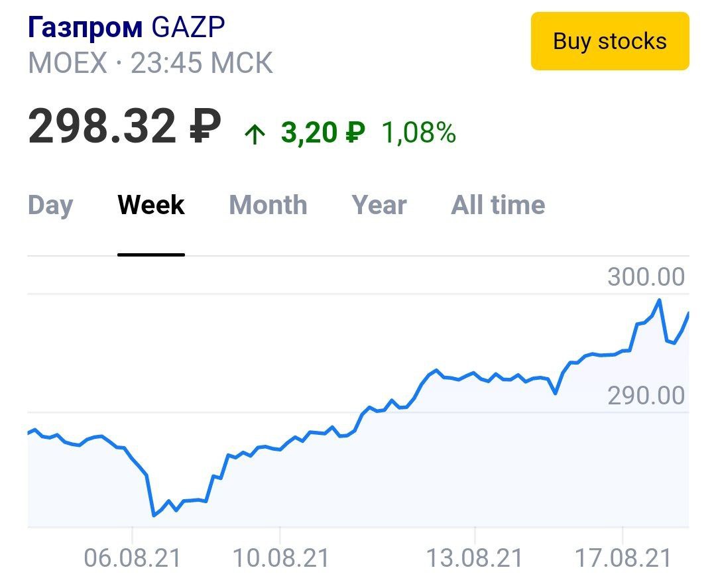Image resolution: width=716 pixels, height=588 pixels.
Task: Click the GAZP ticker symbol
Action: tap(188, 28)
